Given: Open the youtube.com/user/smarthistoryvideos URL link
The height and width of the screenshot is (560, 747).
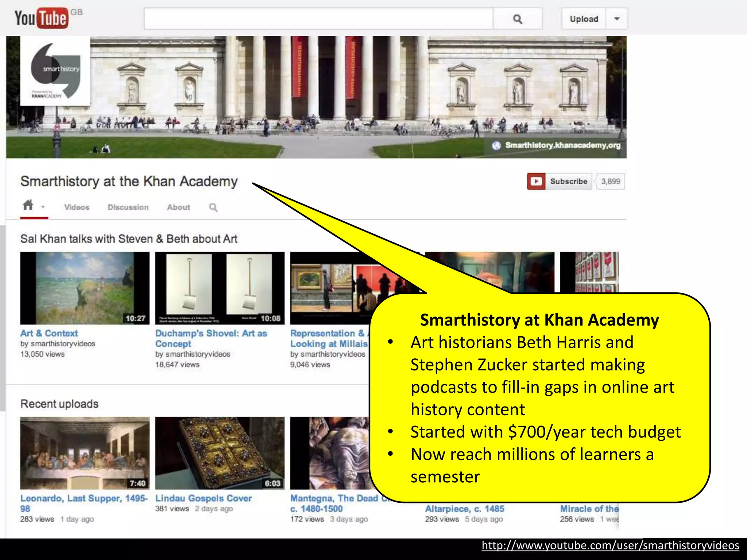Looking at the screenshot, I should coord(610,545).
